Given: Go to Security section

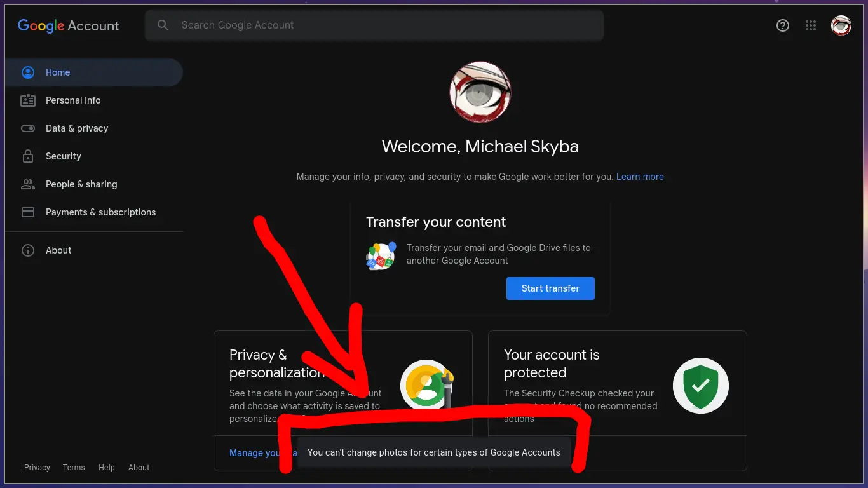Looking at the screenshot, I should click(x=94, y=156).
